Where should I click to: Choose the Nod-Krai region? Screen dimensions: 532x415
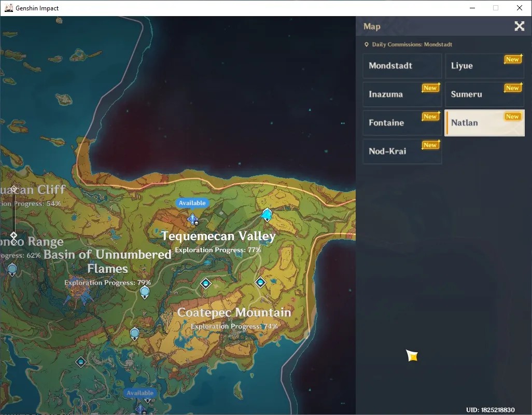(402, 151)
